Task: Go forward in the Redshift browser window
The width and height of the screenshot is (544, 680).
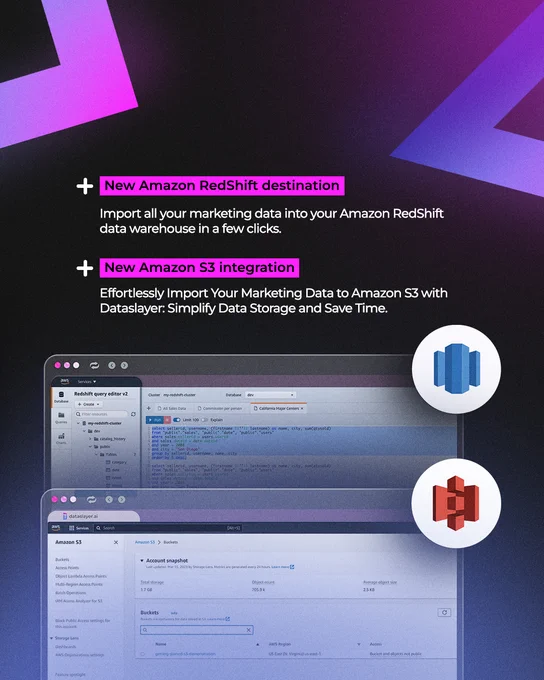Action: [x=124, y=366]
